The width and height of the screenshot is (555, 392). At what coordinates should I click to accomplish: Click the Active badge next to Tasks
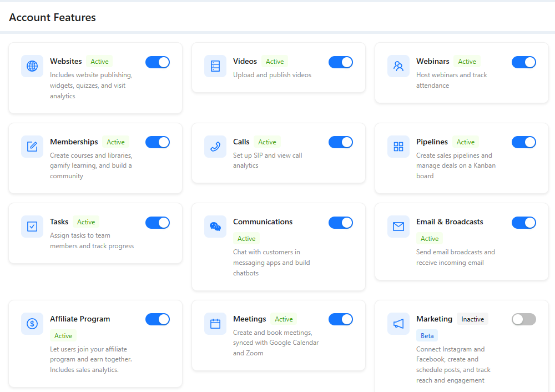[86, 222]
